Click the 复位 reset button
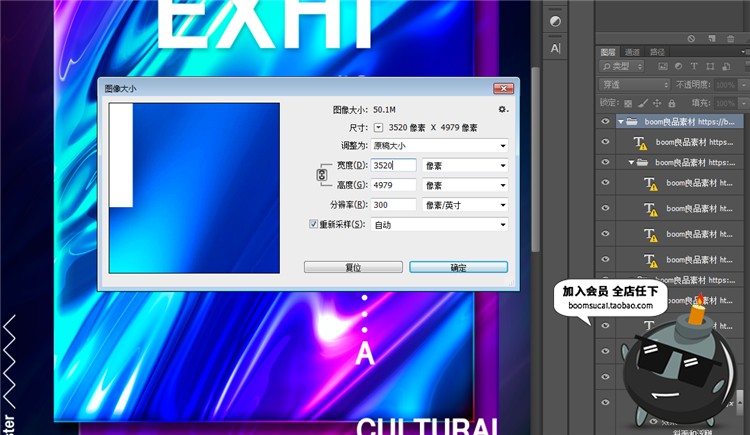750x435 pixels. pos(353,267)
